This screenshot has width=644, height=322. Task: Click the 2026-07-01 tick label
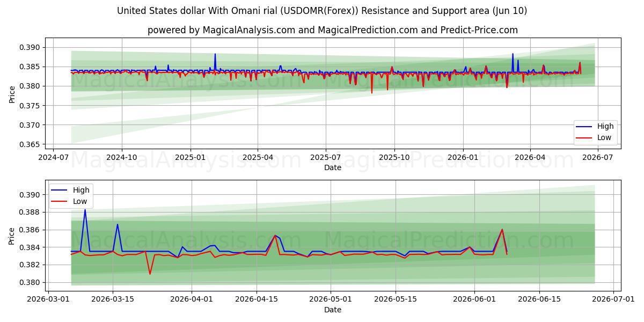tap(613, 299)
